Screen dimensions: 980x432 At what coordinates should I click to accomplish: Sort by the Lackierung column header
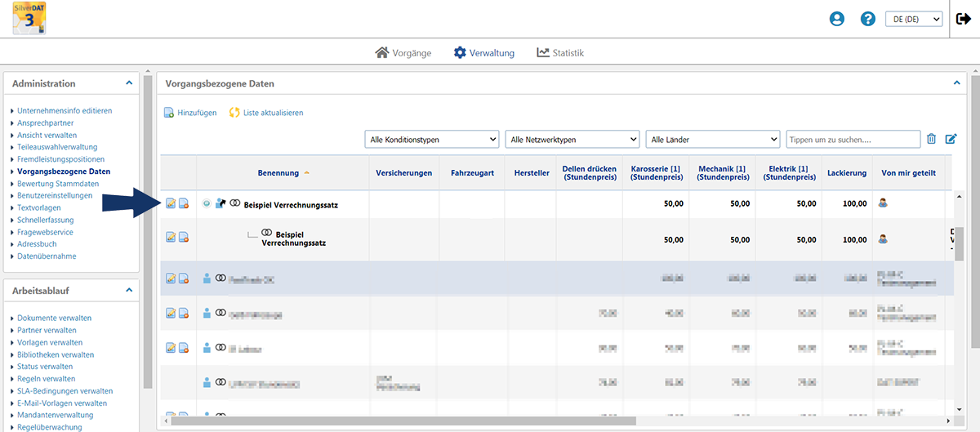click(x=846, y=173)
